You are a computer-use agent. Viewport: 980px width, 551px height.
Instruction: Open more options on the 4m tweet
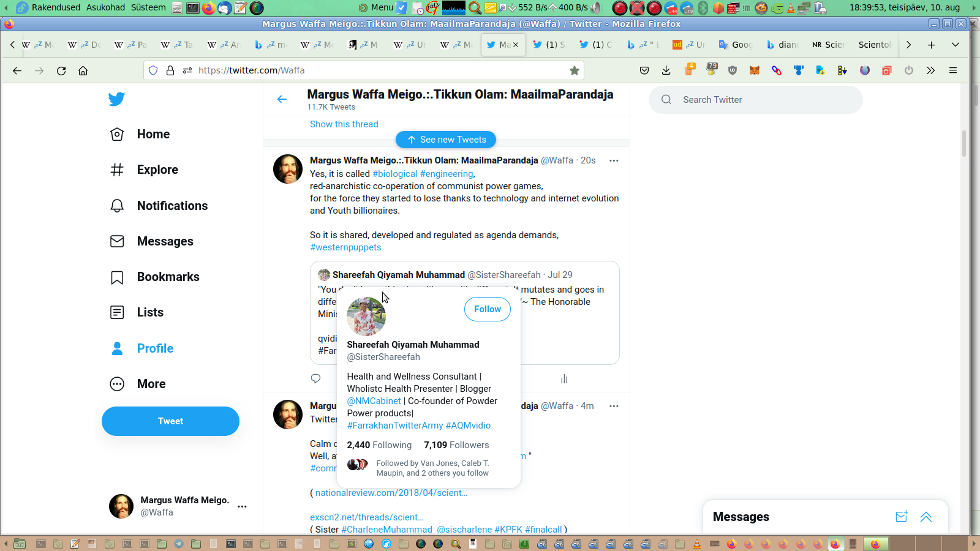[614, 406]
